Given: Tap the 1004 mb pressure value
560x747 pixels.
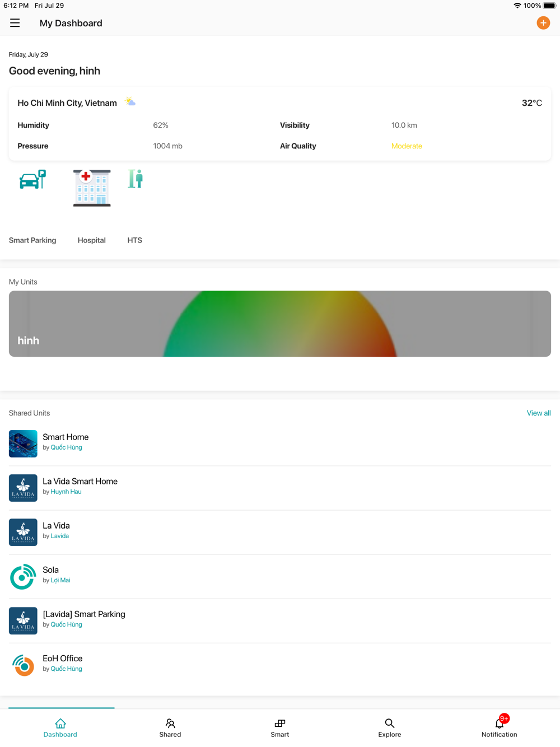Looking at the screenshot, I should pyautogui.click(x=168, y=146).
